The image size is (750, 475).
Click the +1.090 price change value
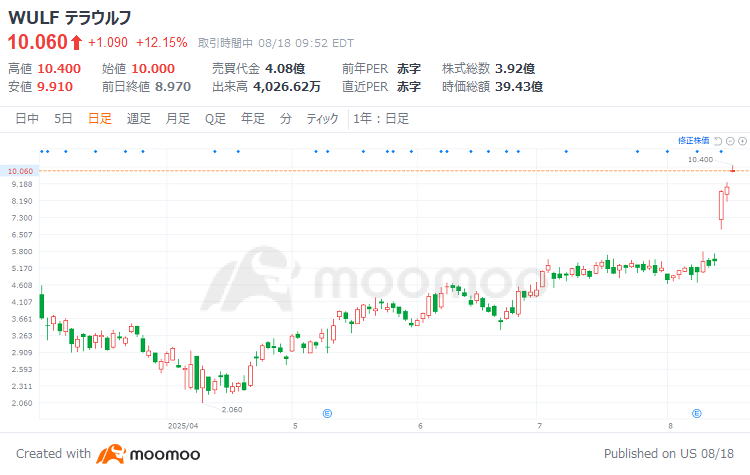click(x=108, y=43)
